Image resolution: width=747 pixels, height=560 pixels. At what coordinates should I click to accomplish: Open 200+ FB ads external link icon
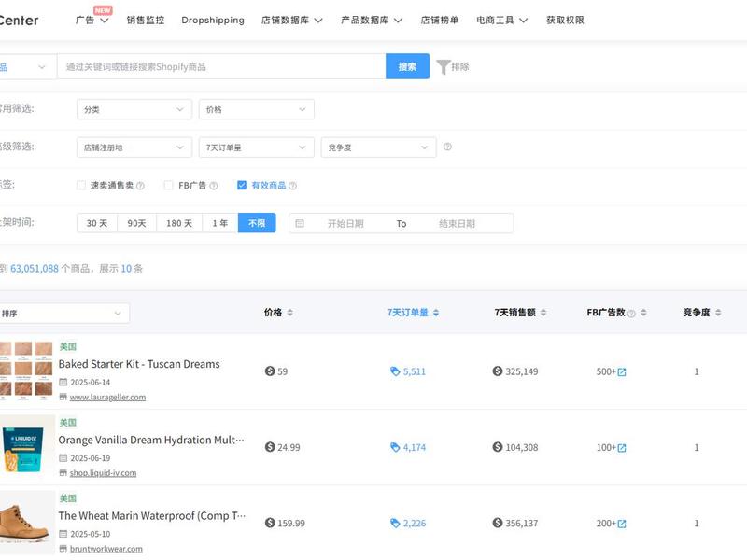click(x=622, y=524)
